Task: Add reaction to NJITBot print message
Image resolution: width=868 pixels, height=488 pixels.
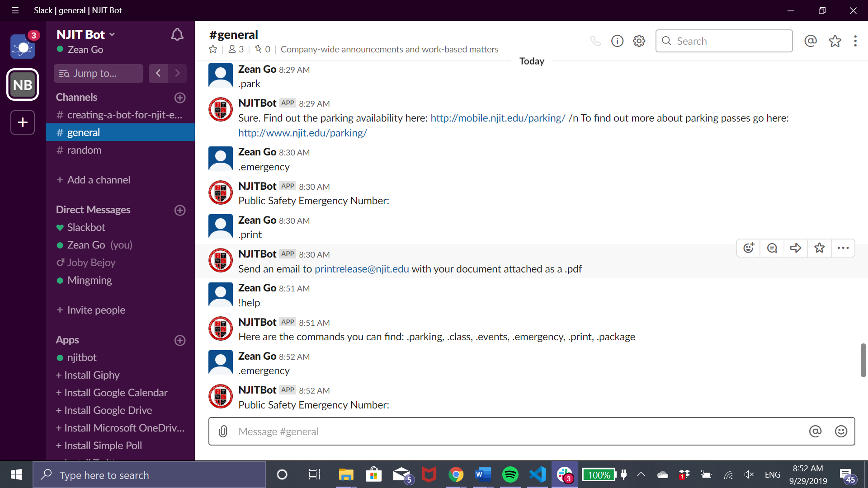Action: tap(749, 248)
